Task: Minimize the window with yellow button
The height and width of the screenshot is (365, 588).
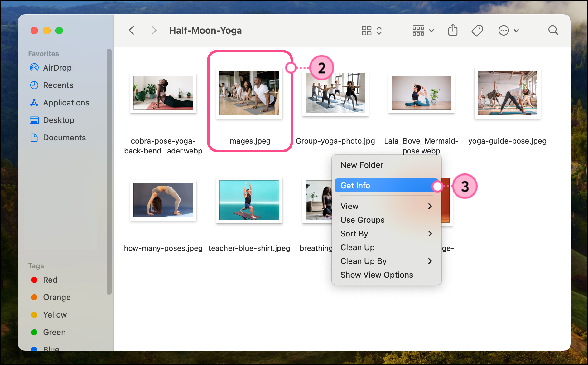Action: (47, 31)
